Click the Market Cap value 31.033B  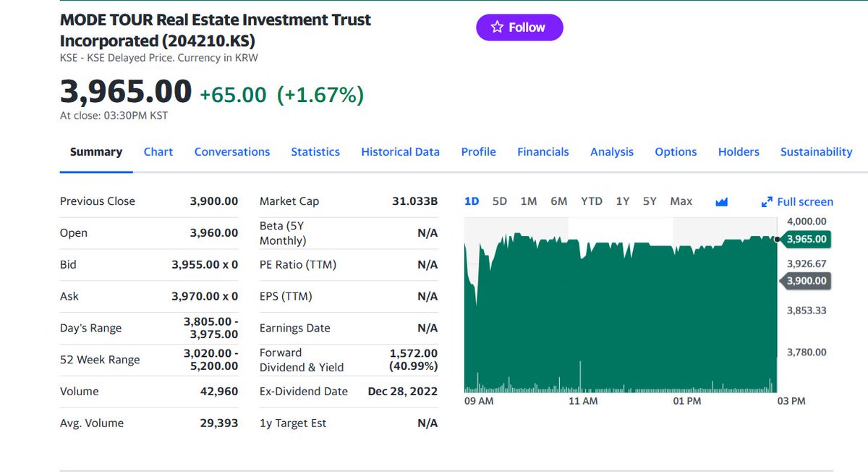(415, 201)
